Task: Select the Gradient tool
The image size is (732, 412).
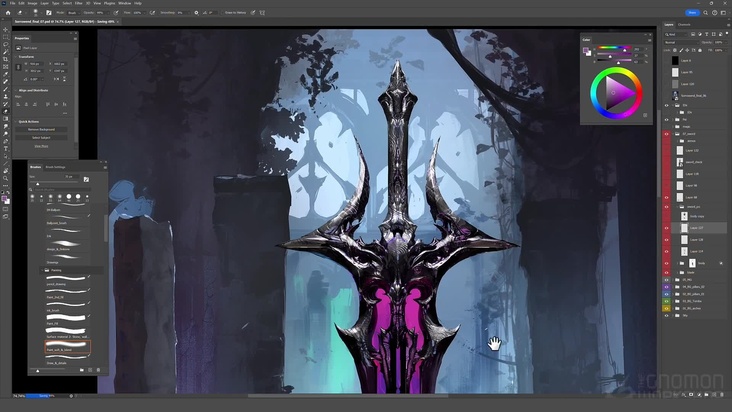Action: [6, 119]
